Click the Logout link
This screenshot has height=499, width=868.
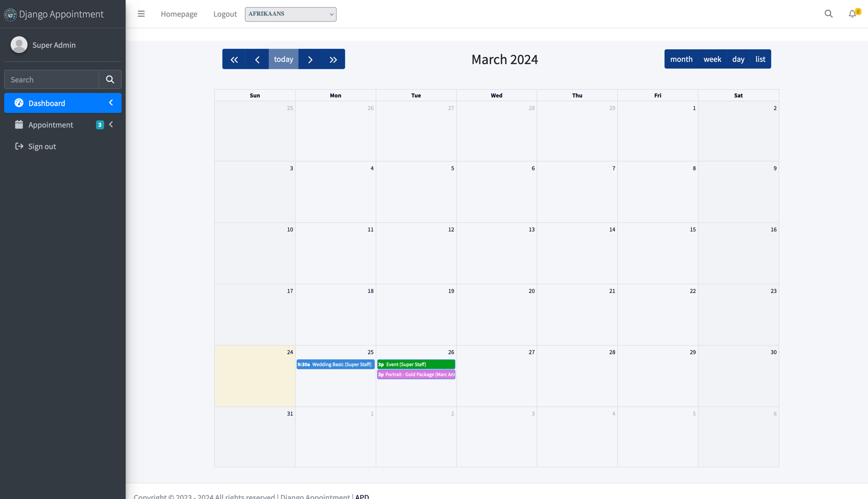tap(225, 14)
